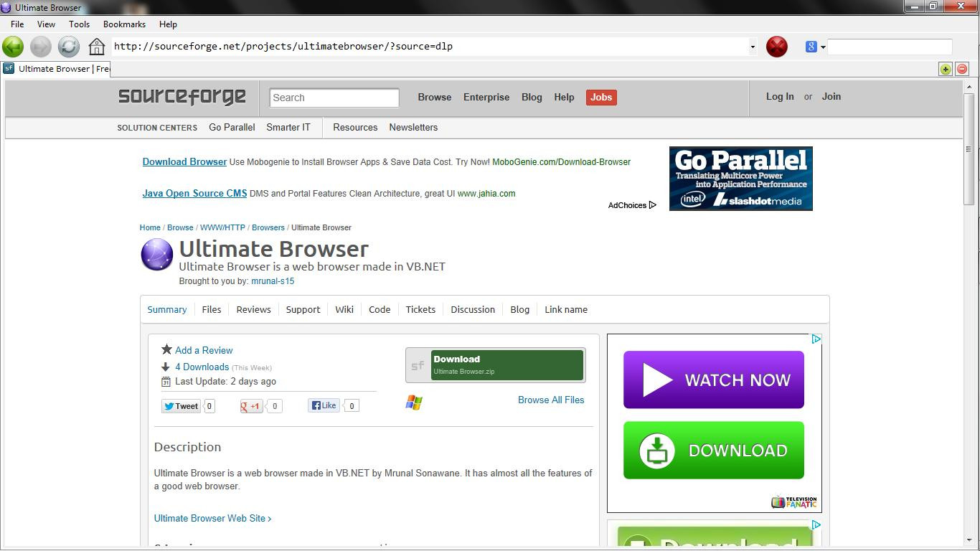Open the Wiki project tab

(x=344, y=309)
